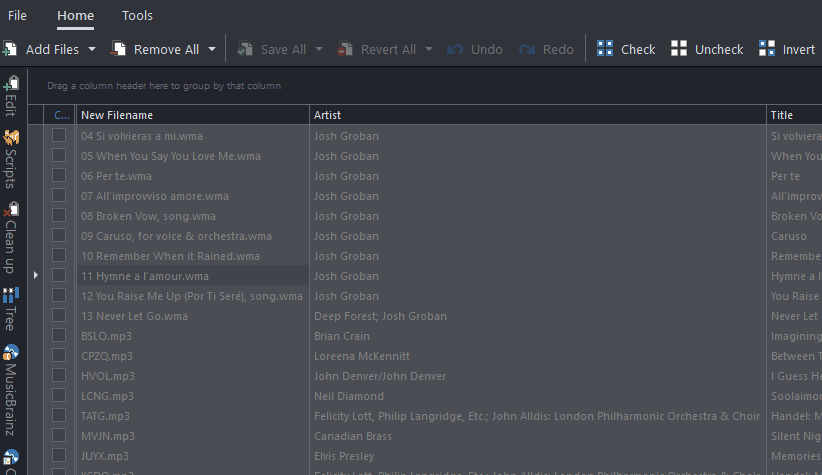This screenshot has height=475, width=822.
Task: Click the Caruso title cell
Action: [x=794, y=236]
